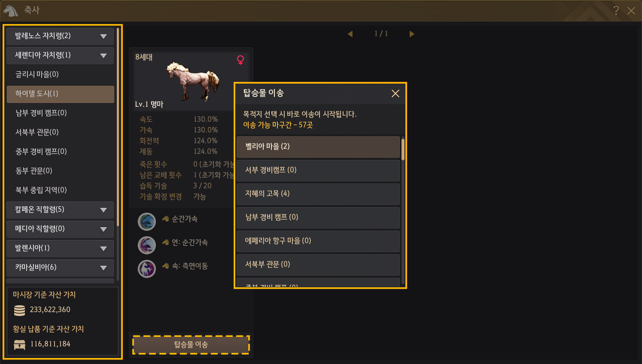Choose 에페리아 항구 마을 (0) destination

pyautogui.click(x=318, y=241)
